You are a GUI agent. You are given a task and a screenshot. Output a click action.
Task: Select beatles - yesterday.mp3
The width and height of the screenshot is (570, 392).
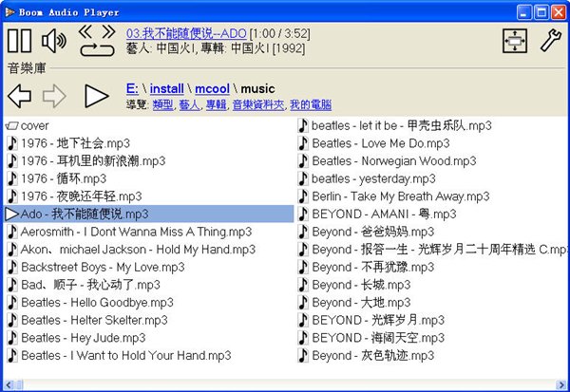coord(367,178)
